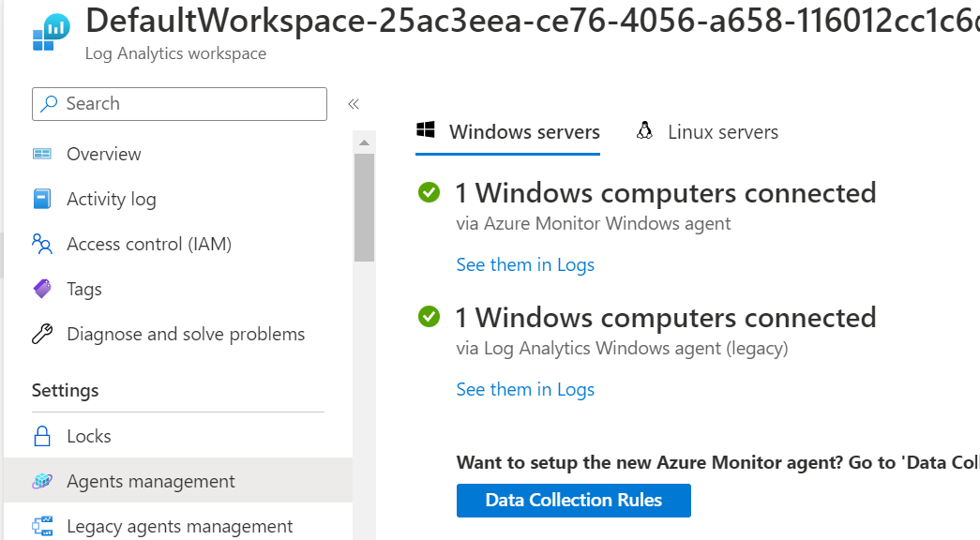The height and width of the screenshot is (540, 980).
Task: Click the Agents management icon
Action: [x=42, y=481]
